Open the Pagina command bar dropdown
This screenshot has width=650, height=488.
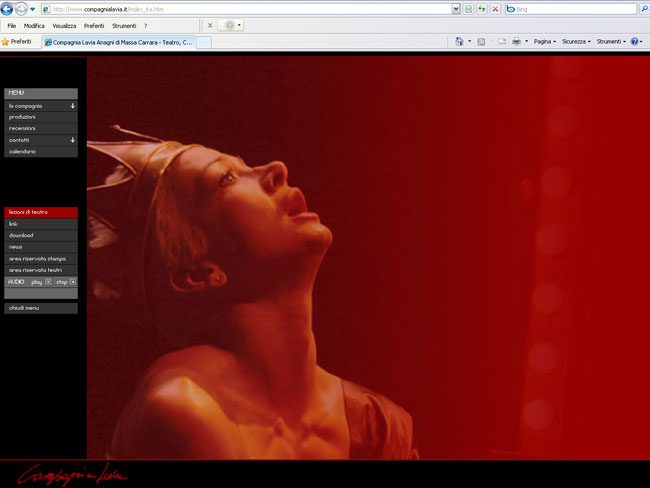545,41
